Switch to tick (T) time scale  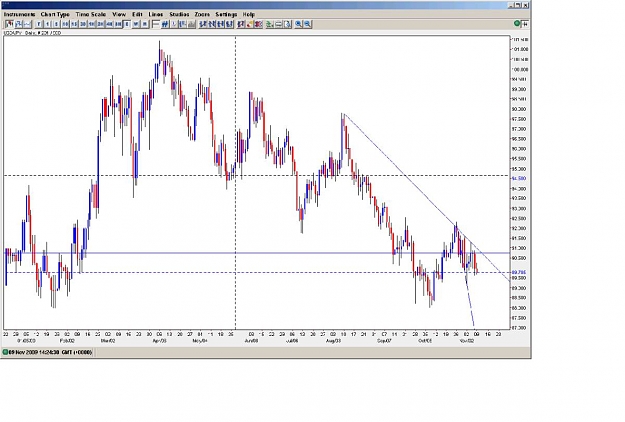coord(38,24)
